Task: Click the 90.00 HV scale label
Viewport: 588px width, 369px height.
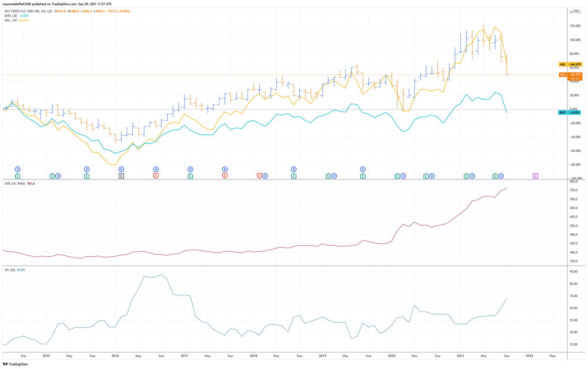Action: [573, 272]
